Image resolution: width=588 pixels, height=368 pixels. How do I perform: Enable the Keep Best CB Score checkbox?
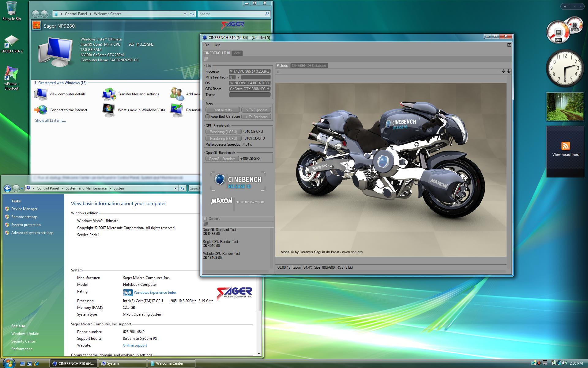coord(207,117)
